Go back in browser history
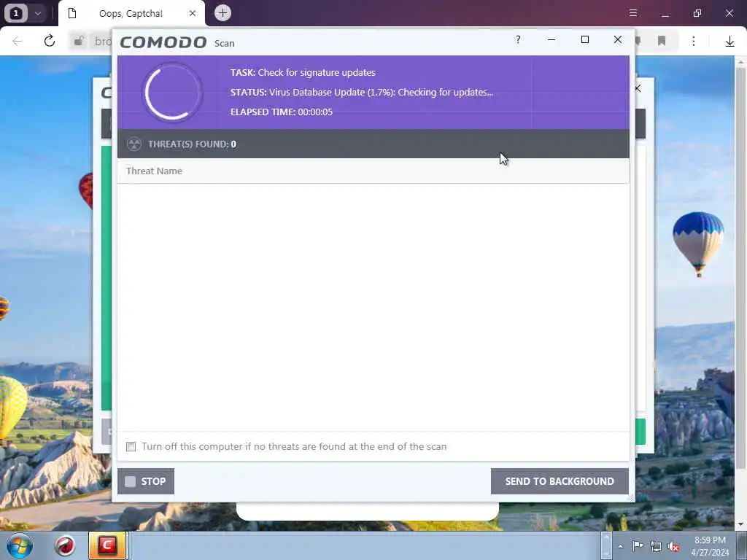This screenshot has width=747, height=560. pyautogui.click(x=18, y=41)
